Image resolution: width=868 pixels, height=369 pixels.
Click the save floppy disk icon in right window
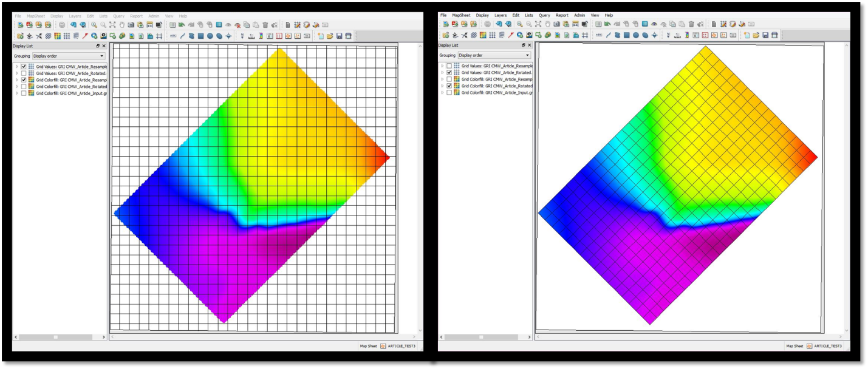pyautogui.click(x=765, y=36)
